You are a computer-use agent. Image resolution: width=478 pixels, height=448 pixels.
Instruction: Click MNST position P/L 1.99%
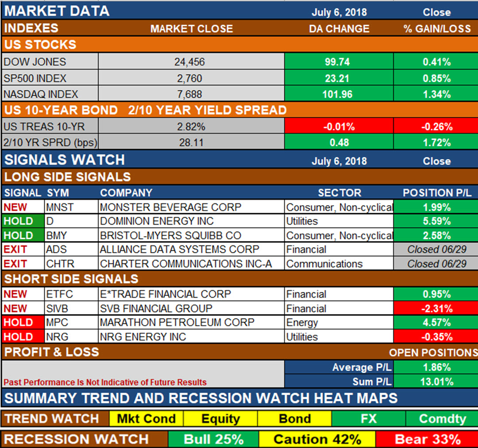coord(437,207)
